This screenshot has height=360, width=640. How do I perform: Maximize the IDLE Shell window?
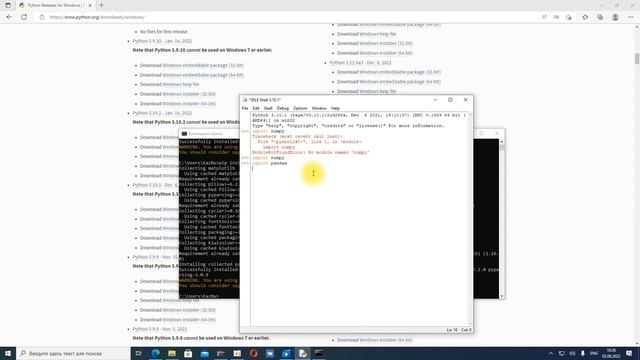(x=450, y=100)
